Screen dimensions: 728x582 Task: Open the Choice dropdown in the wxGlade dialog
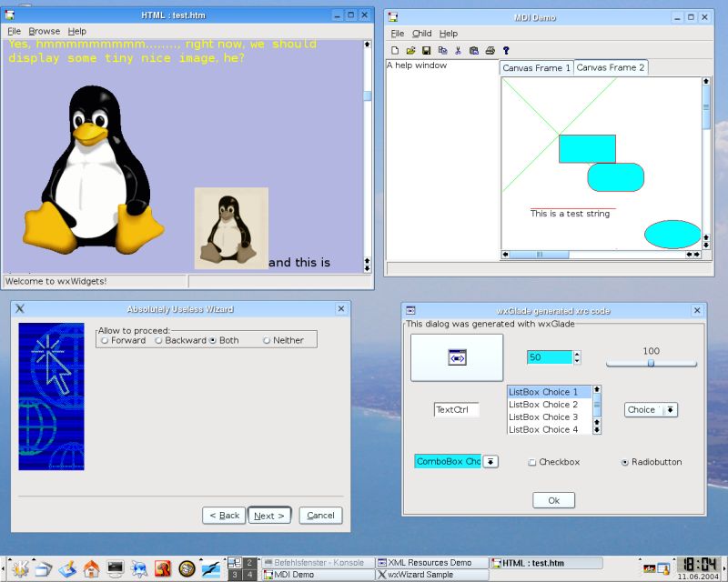click(670, 409)
